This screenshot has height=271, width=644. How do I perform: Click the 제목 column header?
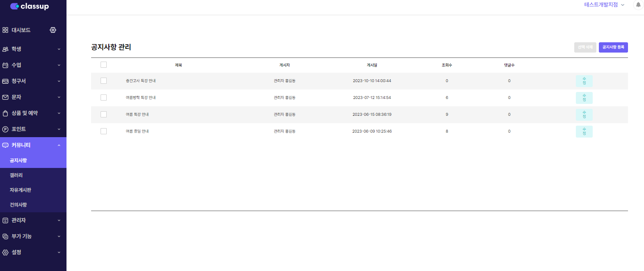[x=179, y=65]
